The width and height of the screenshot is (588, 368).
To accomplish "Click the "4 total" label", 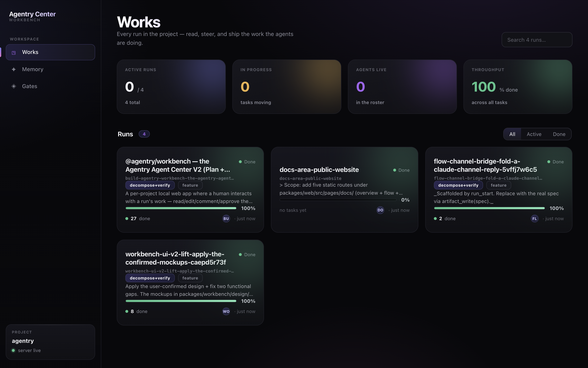I will [x=133, y=102].
